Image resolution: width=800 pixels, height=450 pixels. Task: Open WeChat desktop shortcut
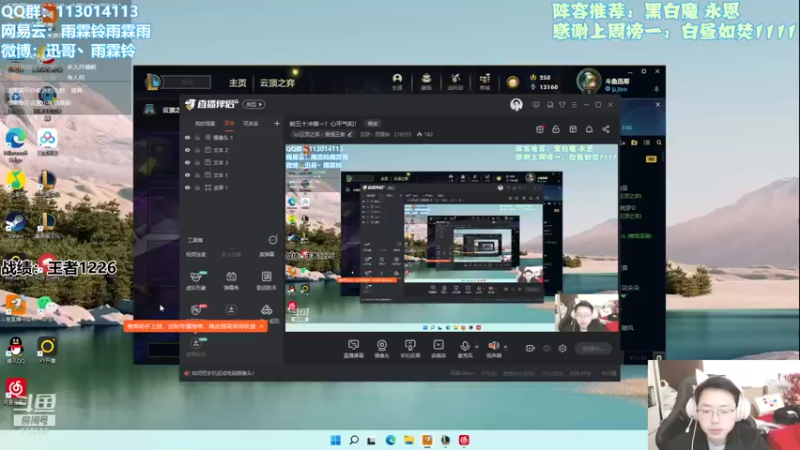click(46, 308)
